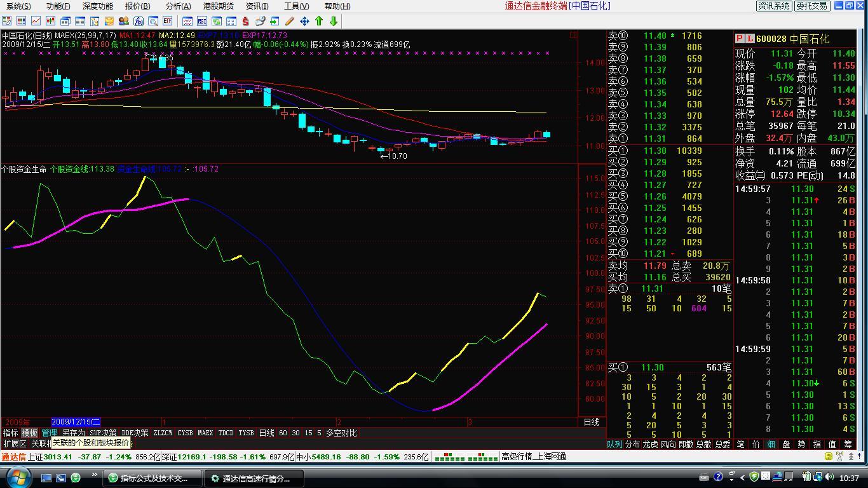Open the 工具(V) menu
The height and width of the screenshot is (488, 868).
coord(296,6)
